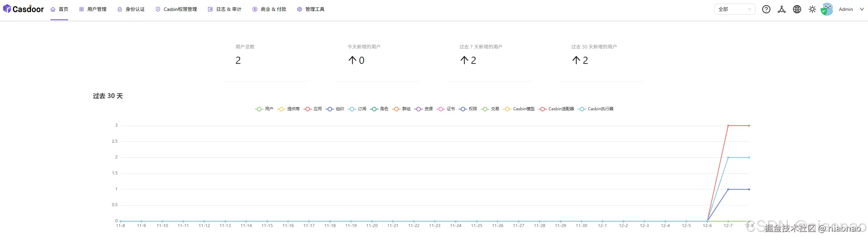Image resolution: width=868 pixels, height=240 pixels.
Task: Click the Admin avatar image
Action: tap(827, 9)
